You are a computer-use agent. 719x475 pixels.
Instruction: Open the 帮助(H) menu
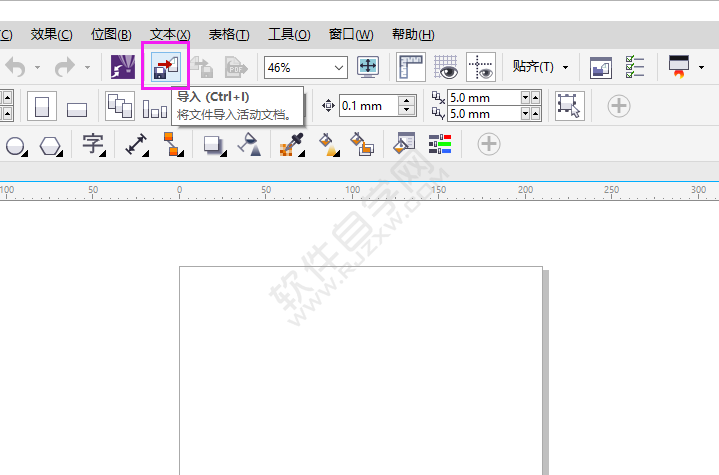[413, 34]
